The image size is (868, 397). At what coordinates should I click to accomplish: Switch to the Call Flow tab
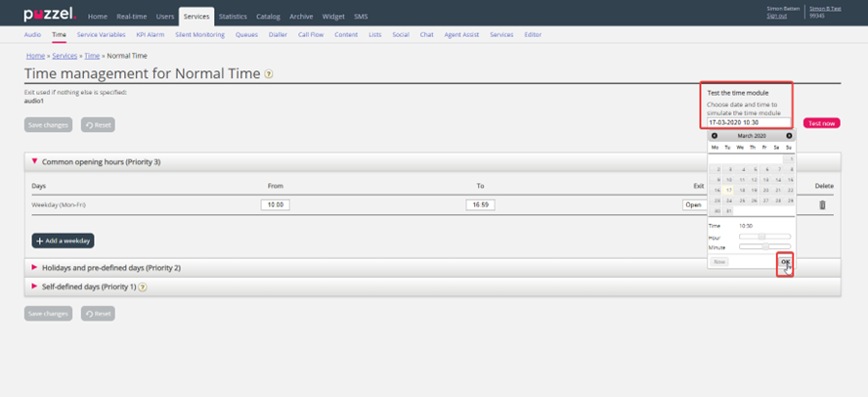click(311, 35)
